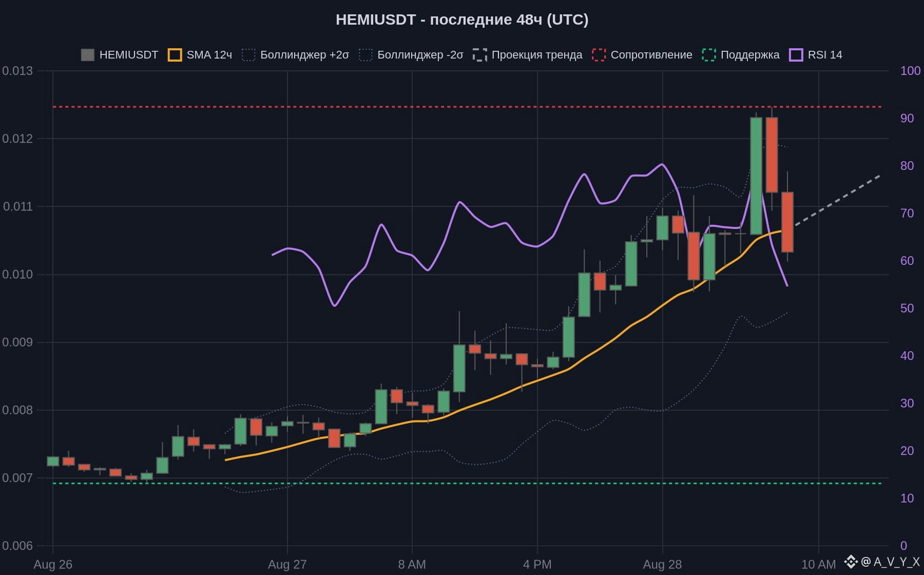Click the RSI axis label 70
The image size is (924, 575).
[907, 213]
